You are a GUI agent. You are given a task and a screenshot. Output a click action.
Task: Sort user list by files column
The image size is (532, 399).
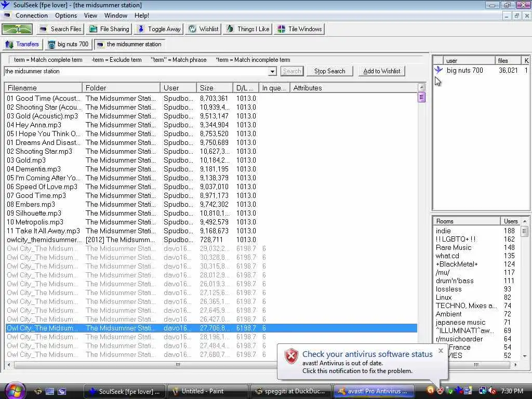coord(508,61)
